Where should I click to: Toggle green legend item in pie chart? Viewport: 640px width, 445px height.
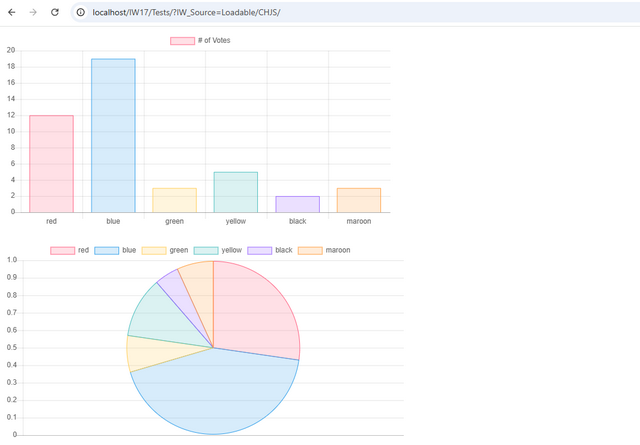[165, 249]
